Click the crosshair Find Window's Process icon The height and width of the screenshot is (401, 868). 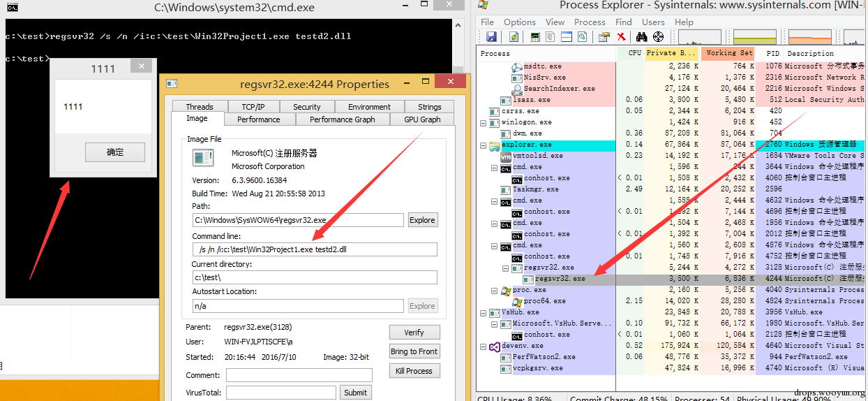[658, 36]
